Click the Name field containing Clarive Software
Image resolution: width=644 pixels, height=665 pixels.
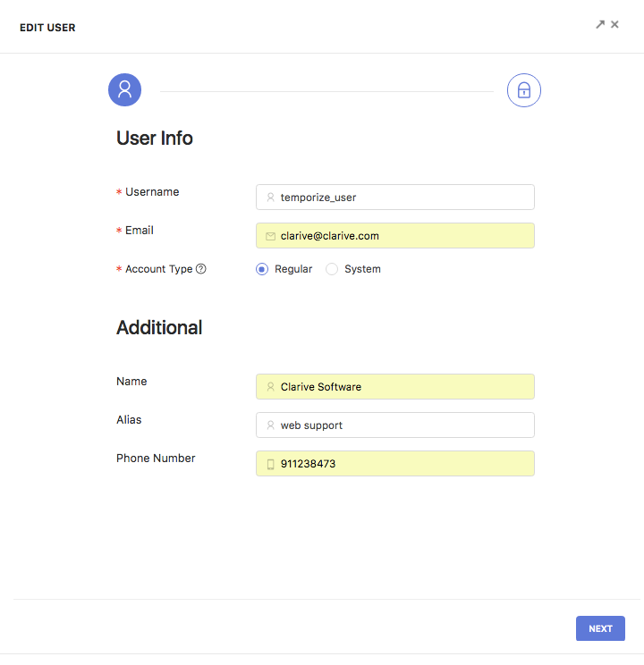[395, 387]
